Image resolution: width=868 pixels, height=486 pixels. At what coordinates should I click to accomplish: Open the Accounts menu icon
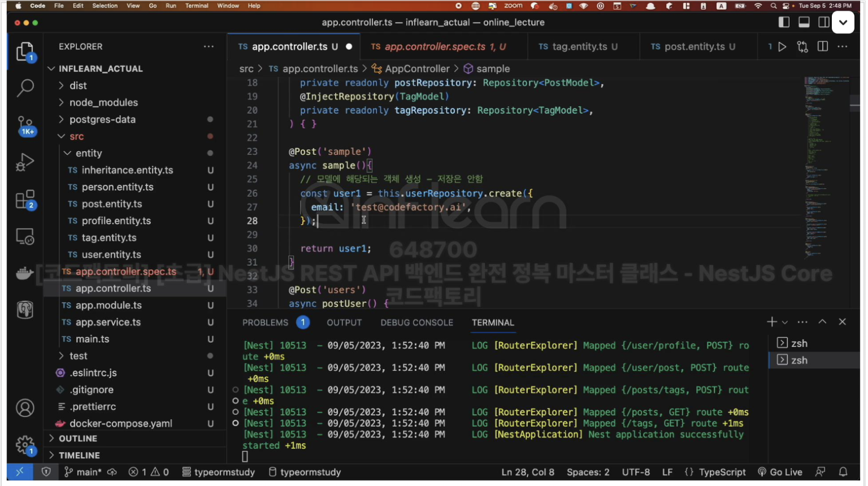(25, 408)
